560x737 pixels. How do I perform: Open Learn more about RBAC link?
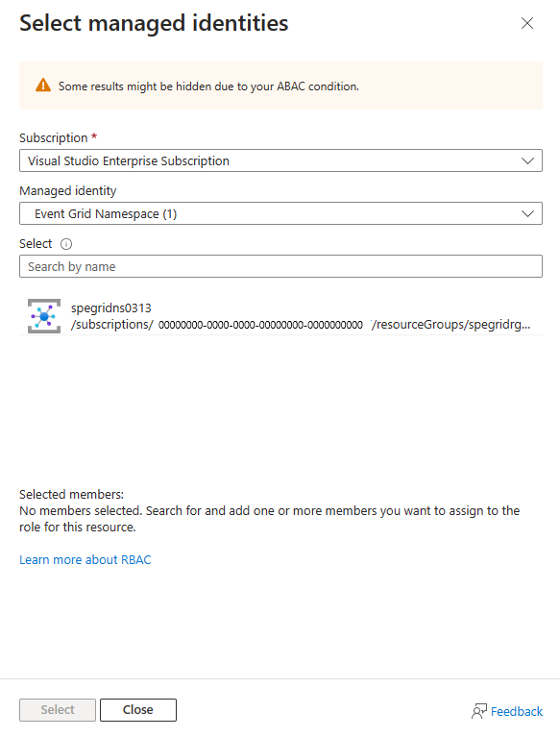click(85, 560)
